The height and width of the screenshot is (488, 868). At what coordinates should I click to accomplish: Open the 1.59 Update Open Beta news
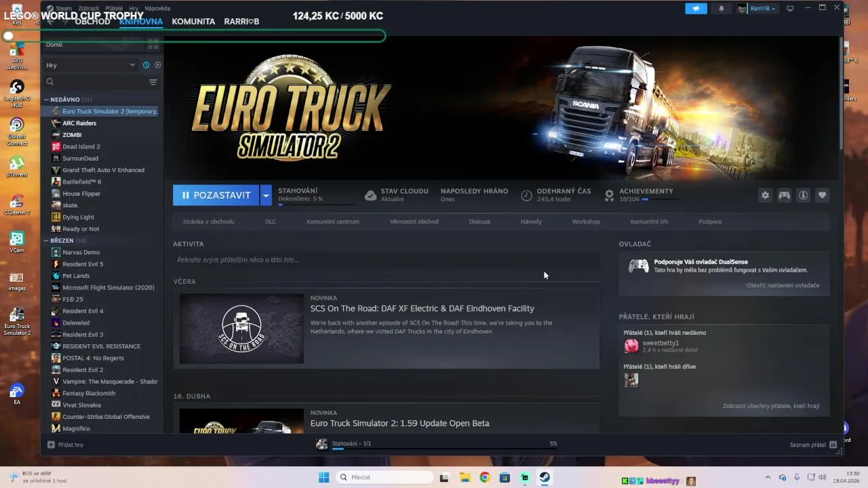(x=399, y=424)
